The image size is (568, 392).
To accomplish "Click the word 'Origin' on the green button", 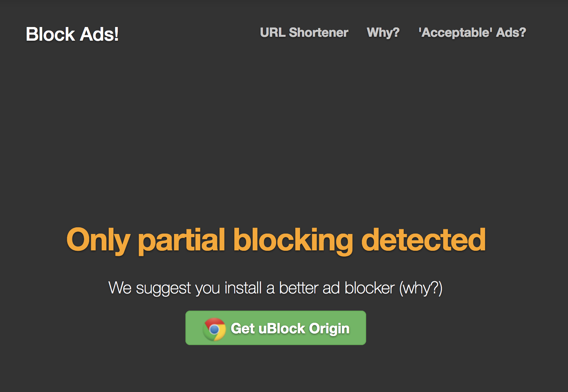I will tap(329, 329).
